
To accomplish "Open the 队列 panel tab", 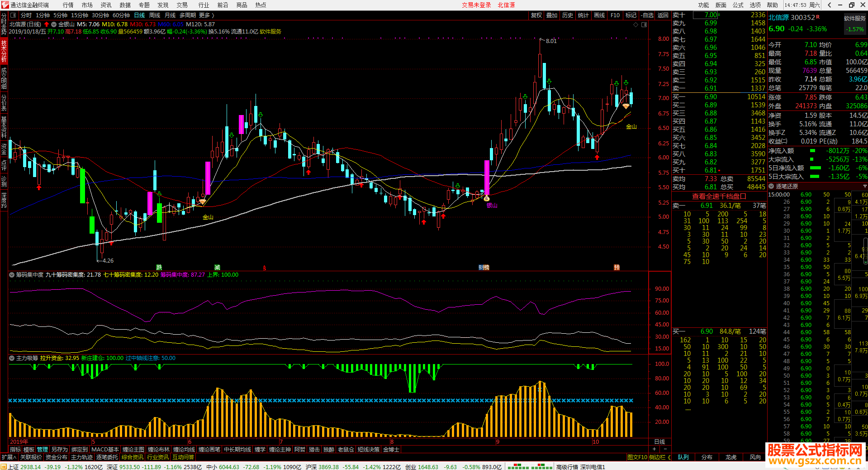I will pos(683,457).
